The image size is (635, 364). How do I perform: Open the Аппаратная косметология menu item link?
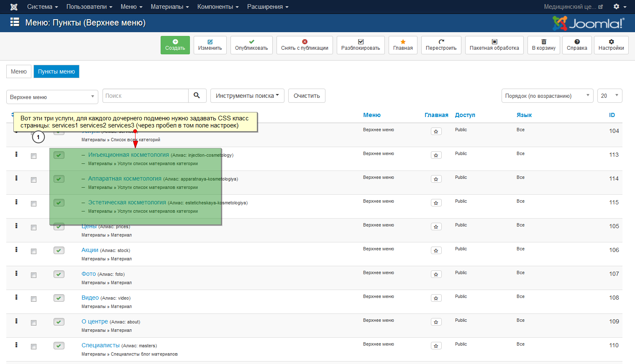pos(125,178)
